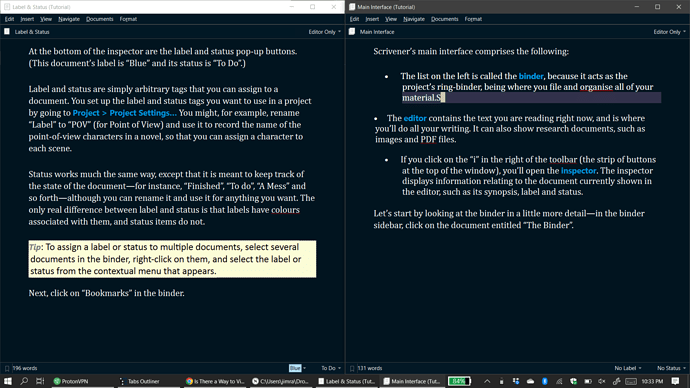Click Label & Status window title bar icon
This screenshot has width=690, height=388.
7,7
